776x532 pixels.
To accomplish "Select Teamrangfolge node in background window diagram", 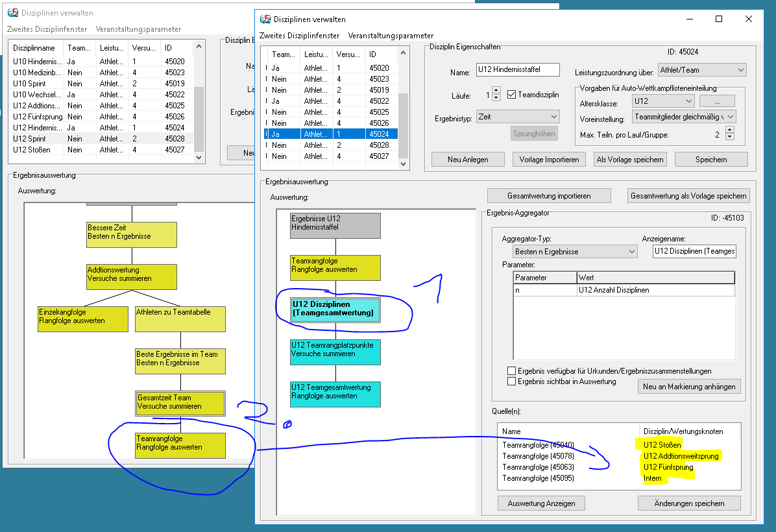I will [180, 446].
